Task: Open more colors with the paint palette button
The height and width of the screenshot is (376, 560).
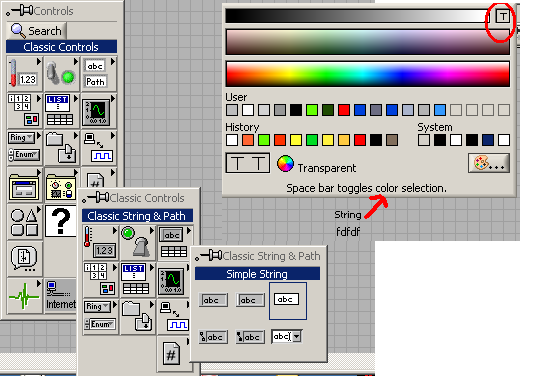Action: tap(489, 163)
